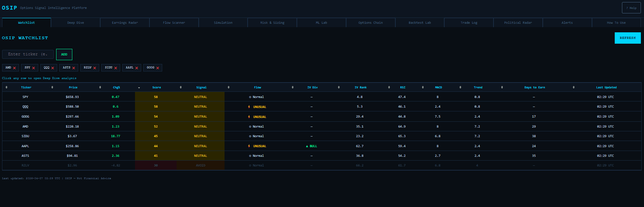Image resolution: width=644 pixels, height=207 pixels.
Task: Click sort arrows left of Last Updated header
Action: pyautogui.click(x=574, y=87)
